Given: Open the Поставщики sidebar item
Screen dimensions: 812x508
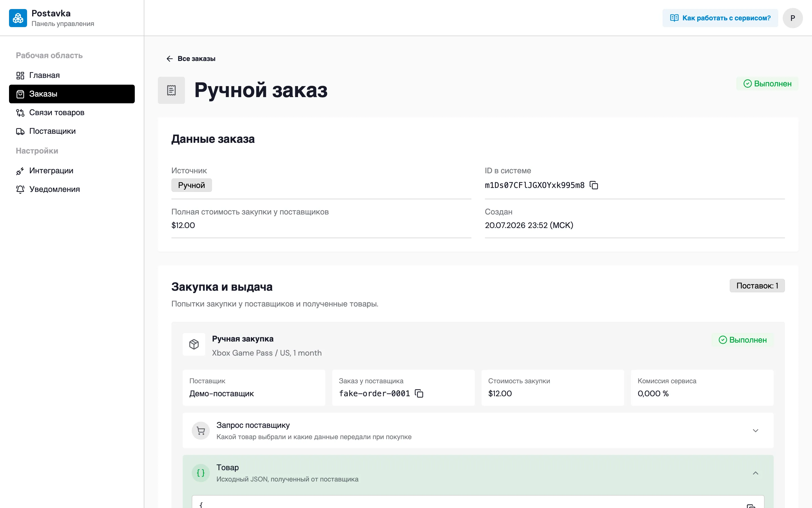Looking at the screenshot, I should pyautogui.click(x=72, y=131).
